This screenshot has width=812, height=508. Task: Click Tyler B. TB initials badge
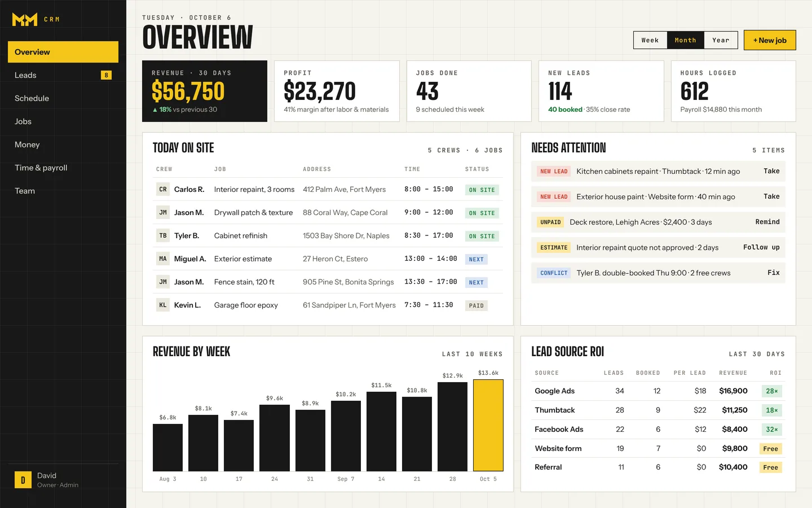[163, 236]
